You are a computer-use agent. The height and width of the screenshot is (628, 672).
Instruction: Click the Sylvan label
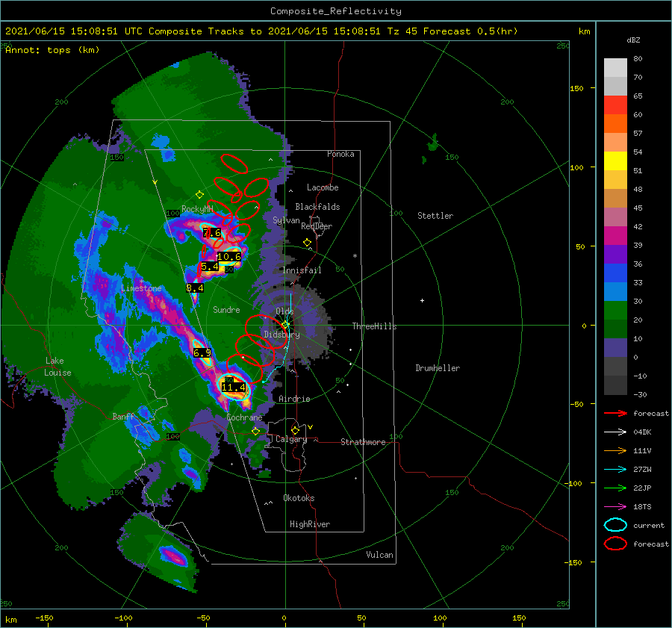click(x=286, y=220)
